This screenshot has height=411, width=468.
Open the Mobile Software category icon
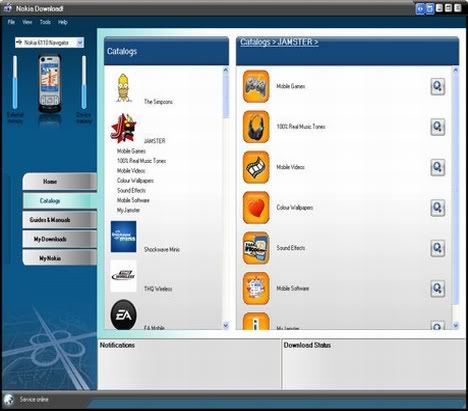[256, 288]
